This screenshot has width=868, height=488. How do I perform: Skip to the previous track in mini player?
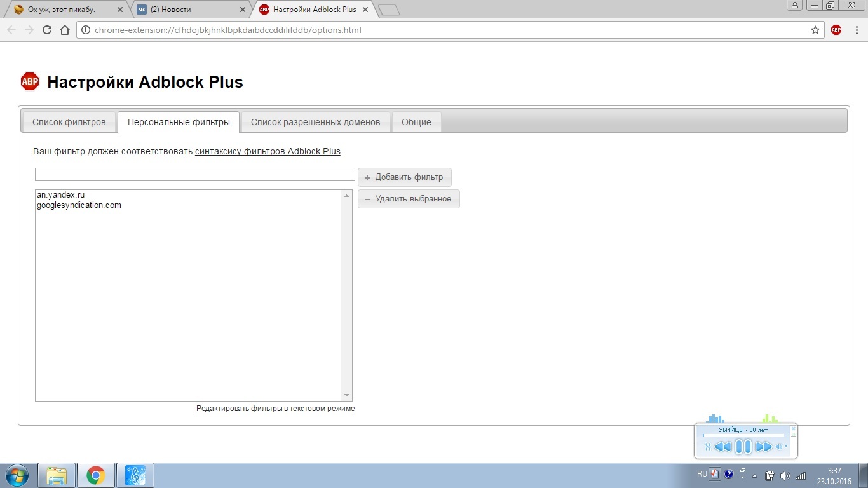point(723,447)
